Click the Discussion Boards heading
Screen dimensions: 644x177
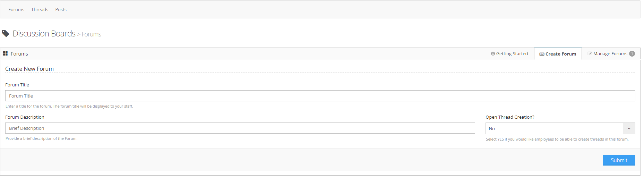[44, 33]
